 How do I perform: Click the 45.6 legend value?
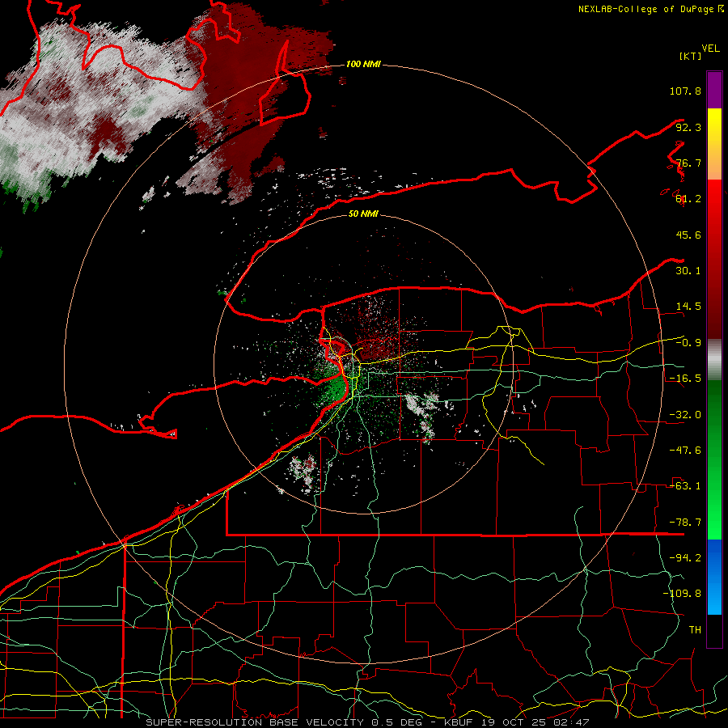pyautogui.click(x=688, y=235)
